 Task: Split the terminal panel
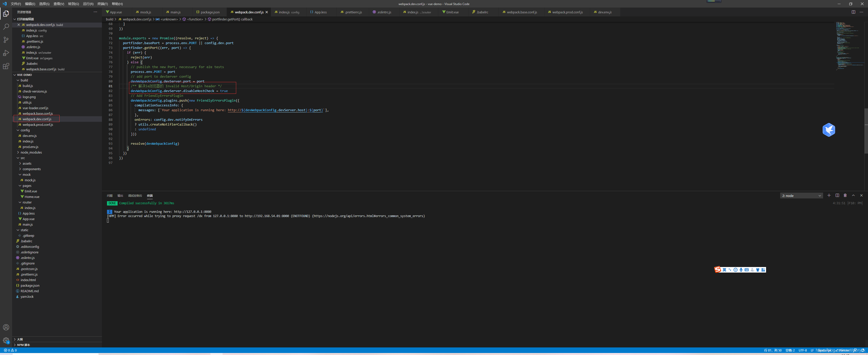837,195
